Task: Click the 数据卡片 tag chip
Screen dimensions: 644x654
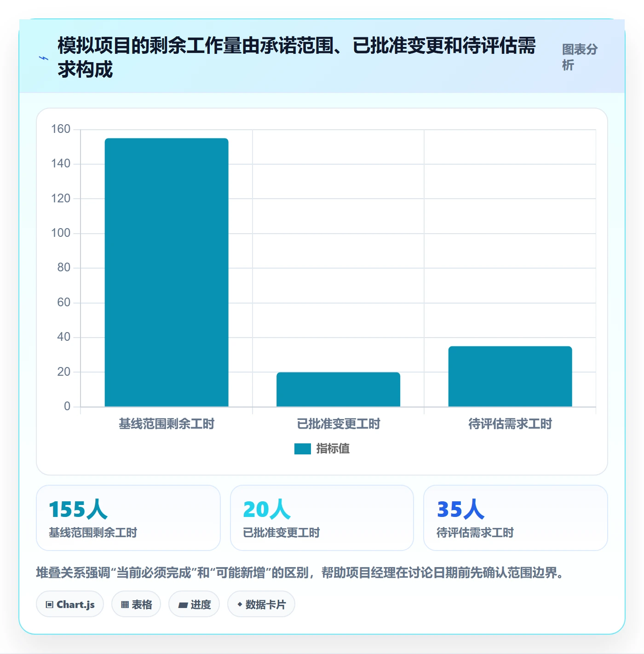Action: tap(261, 604)
